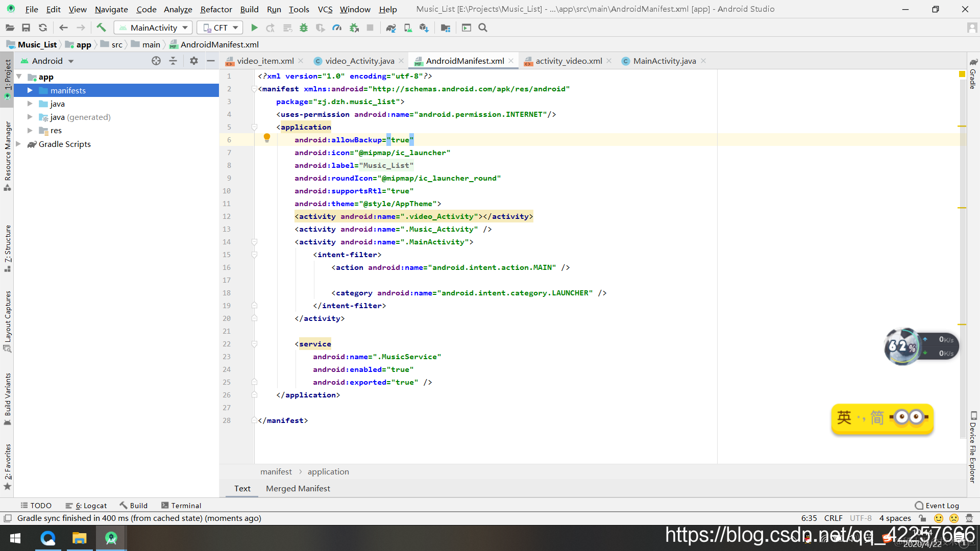Open the Refactor menu
Image resolution: width=980 pixels, height=551 pixels.
coord(216,9)
